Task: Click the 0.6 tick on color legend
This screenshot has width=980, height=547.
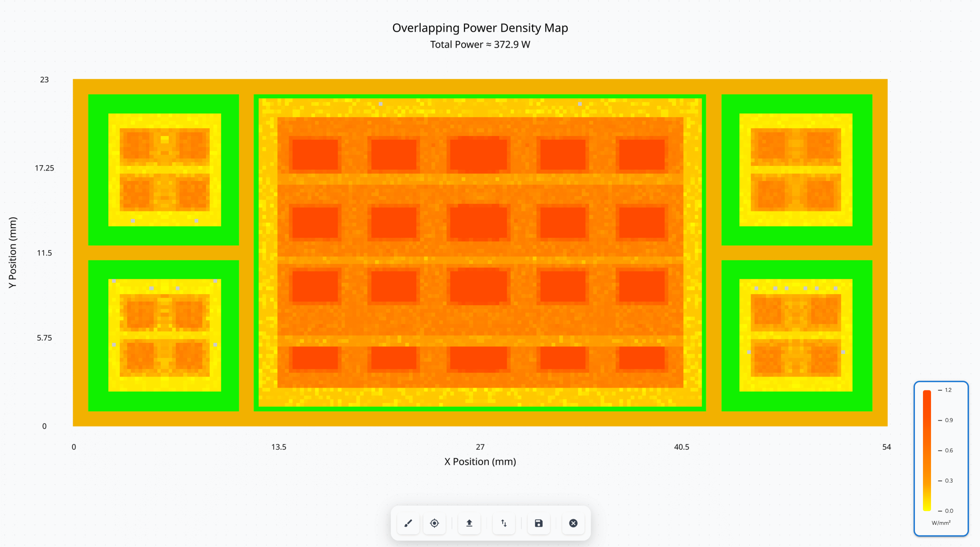Action: 948,450
